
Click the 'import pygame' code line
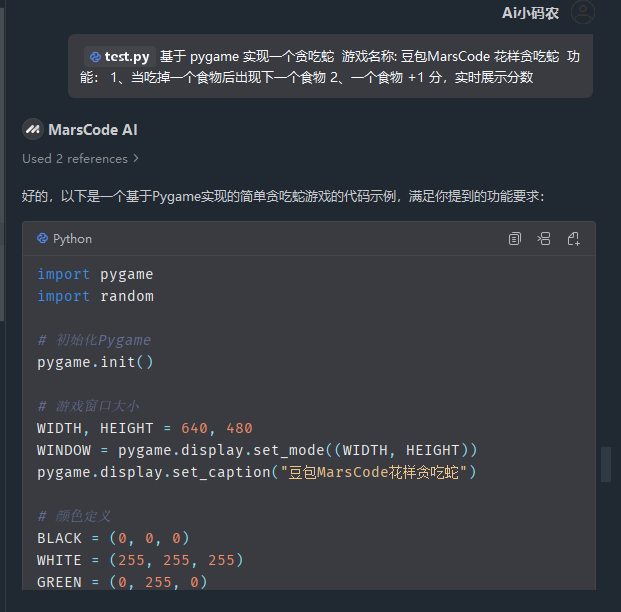click(95, 274)
